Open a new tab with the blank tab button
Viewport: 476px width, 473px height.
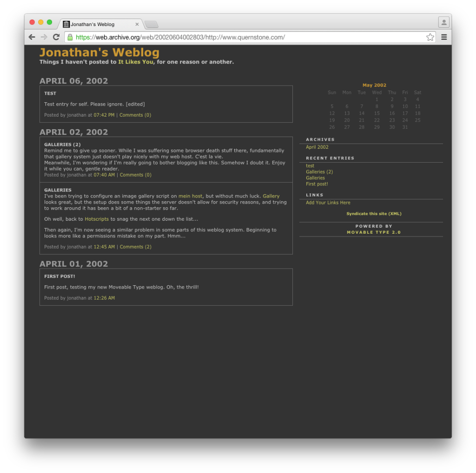tap(152, 24)
